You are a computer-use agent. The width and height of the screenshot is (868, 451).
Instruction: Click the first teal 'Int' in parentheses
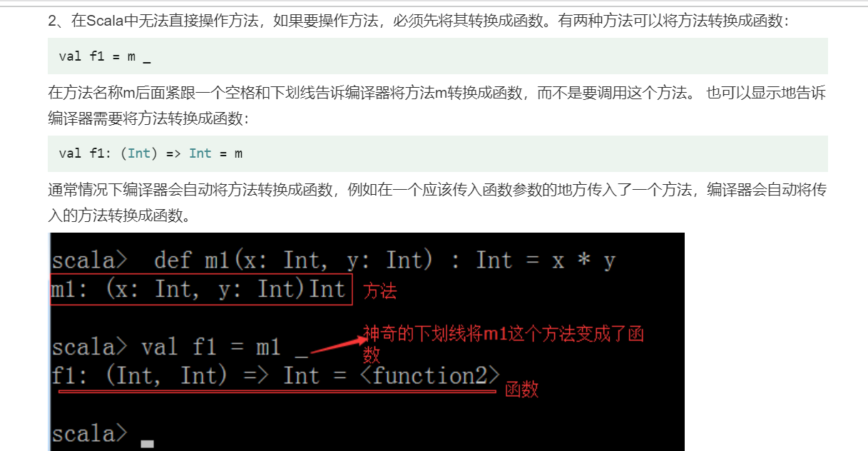pyautogui.click(x=139, y=153)
